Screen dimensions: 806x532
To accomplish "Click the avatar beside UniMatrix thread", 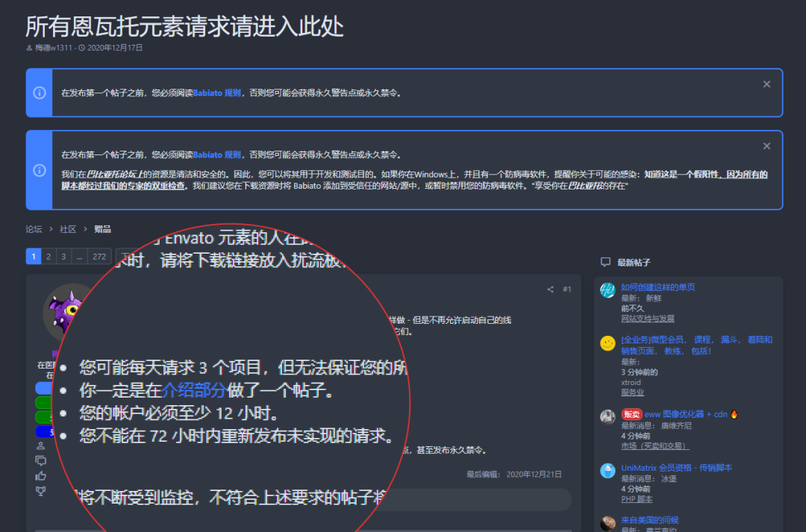I will [x=607, y=470].
